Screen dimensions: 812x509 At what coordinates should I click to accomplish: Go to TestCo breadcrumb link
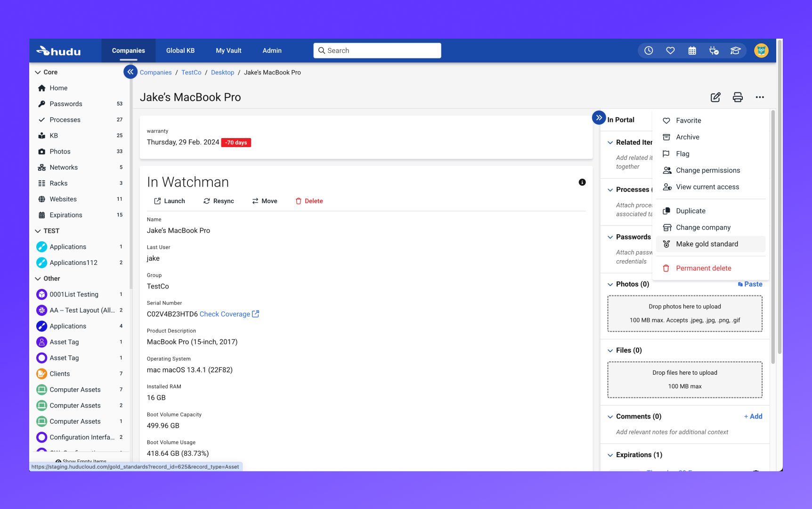[x=191, y=73]
